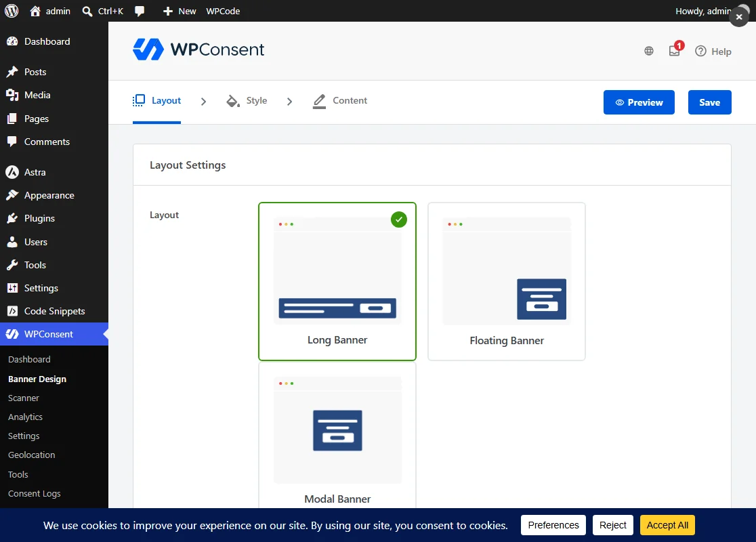The height and width of the screenshot is (542, 756).
Task: Open Scanner in WPConsent submenu
Action: (x=24, y=398)
